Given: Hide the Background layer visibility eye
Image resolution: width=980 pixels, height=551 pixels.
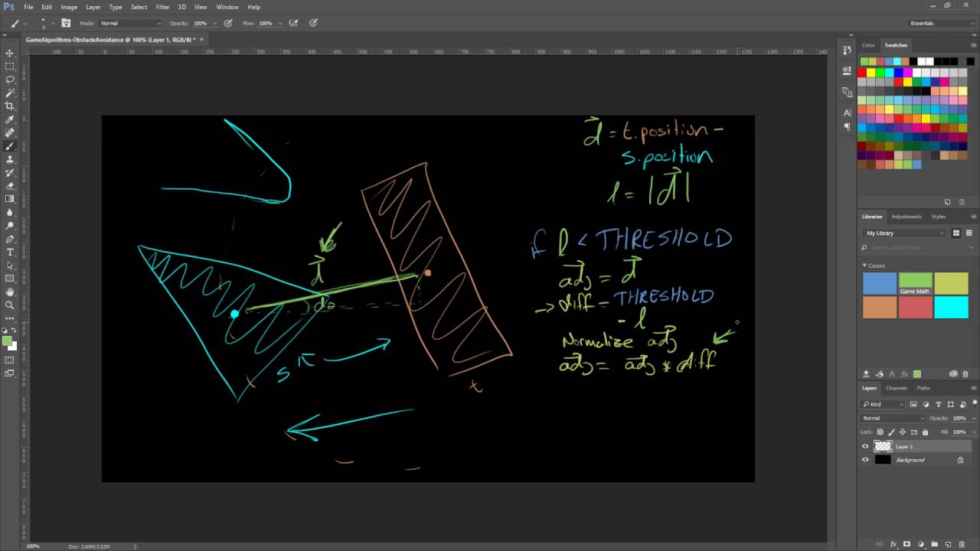Looking at the screenshot, I should 866,460.
